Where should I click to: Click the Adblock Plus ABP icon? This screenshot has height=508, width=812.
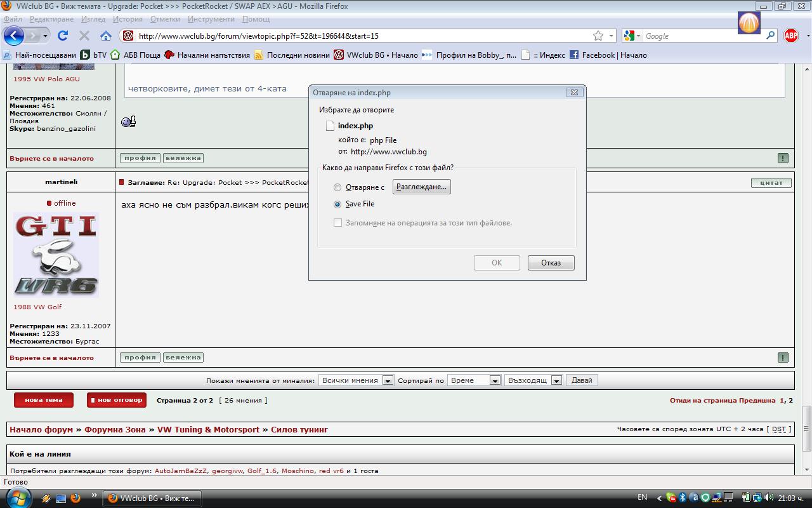(790, 36)
